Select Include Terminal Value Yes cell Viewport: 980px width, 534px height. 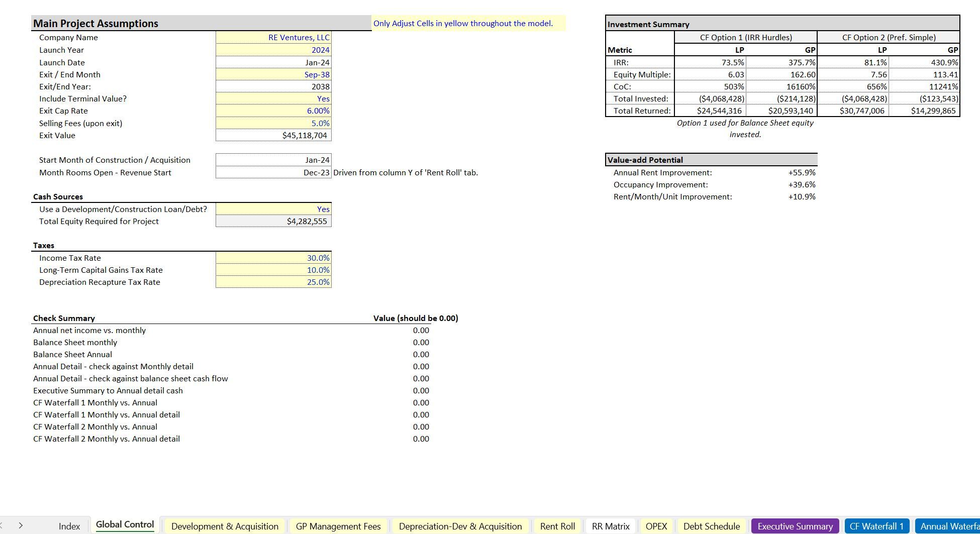273,99
